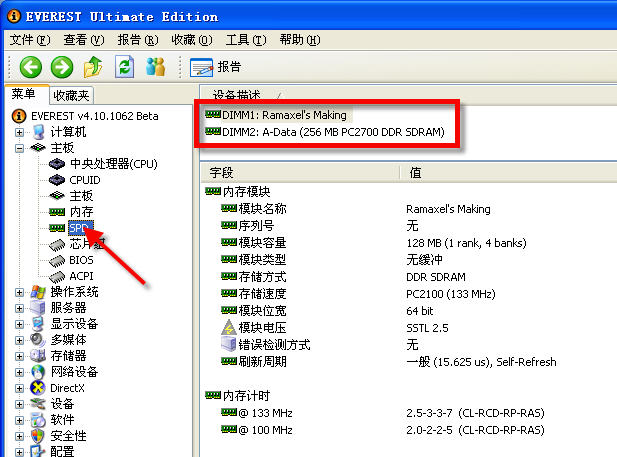Open the 收藏(O) menu

[192, 40]
